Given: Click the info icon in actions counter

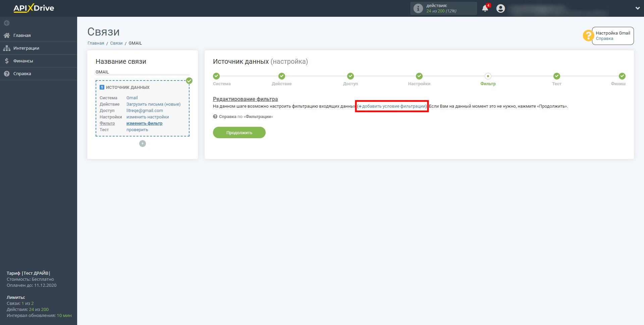Looking at the screenshot, I should tap(418, 8).
